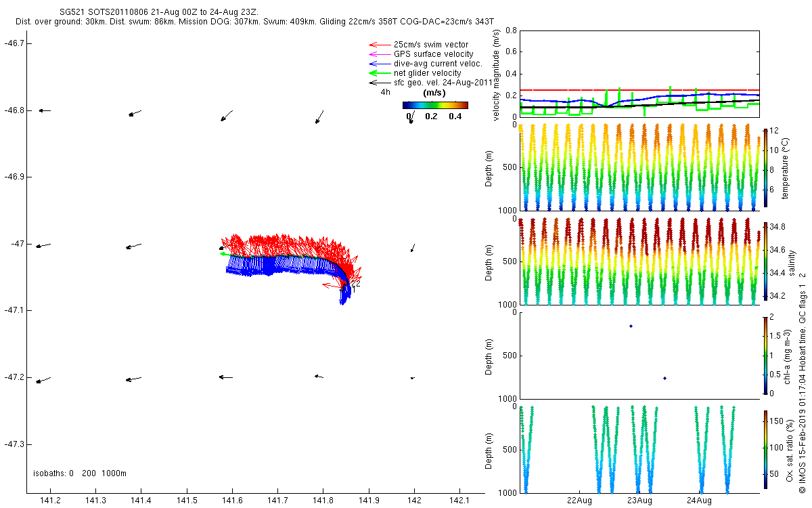
Task: Click the "net glider velocity" legend label
Action: point(428,73)
